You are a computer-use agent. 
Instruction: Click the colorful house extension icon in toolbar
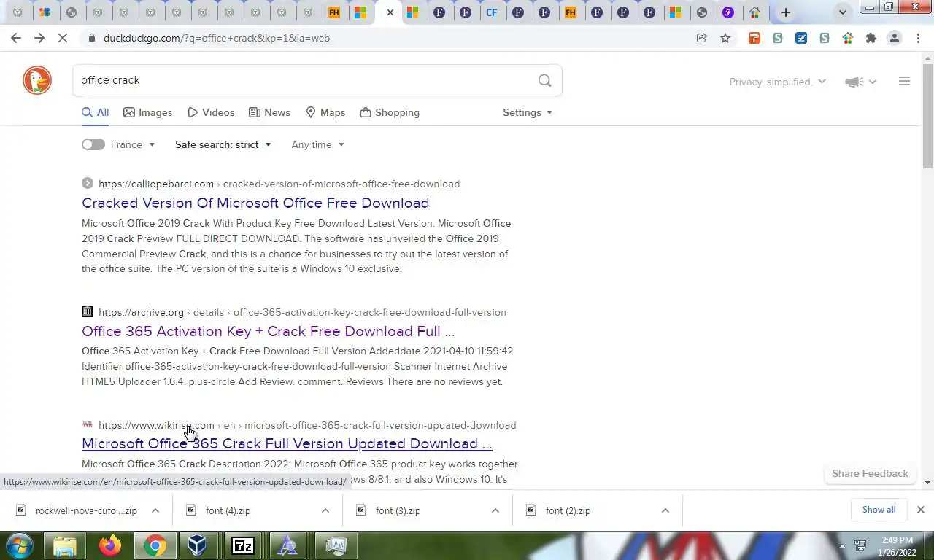848,38
